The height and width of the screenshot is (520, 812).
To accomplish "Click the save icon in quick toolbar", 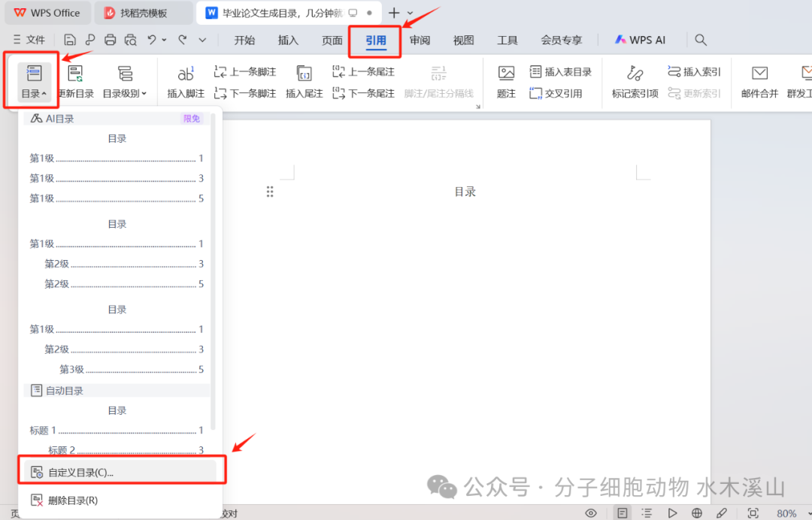I will pyautogui.click(x=70, y=40).
